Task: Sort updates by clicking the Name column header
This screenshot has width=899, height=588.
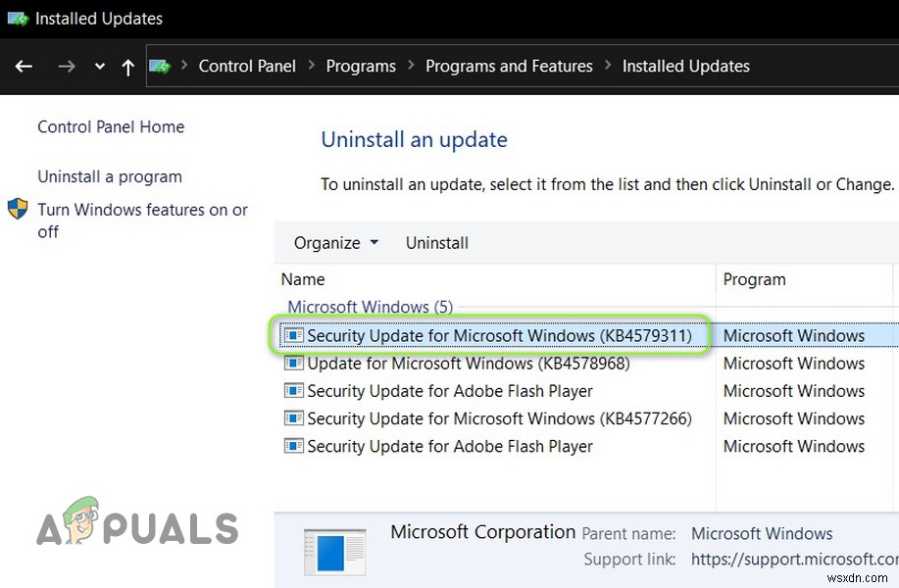Action: [303, 279]
